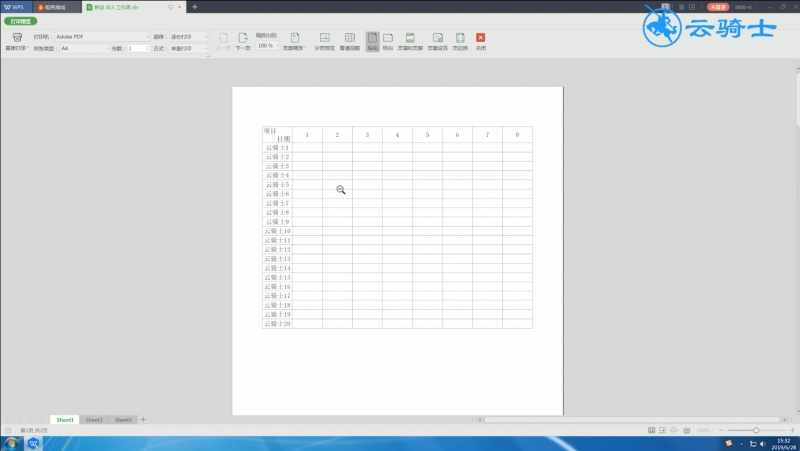Image resolution: width=800 pixels, height=451 pixels.
Task: Click the eye protection status bar icon
Action: pyautogui.click(x=687, y=431)
